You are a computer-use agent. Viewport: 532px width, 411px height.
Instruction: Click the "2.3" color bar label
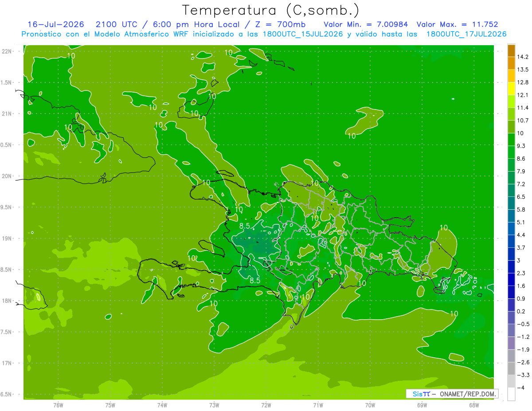click(x=521, y=273)
